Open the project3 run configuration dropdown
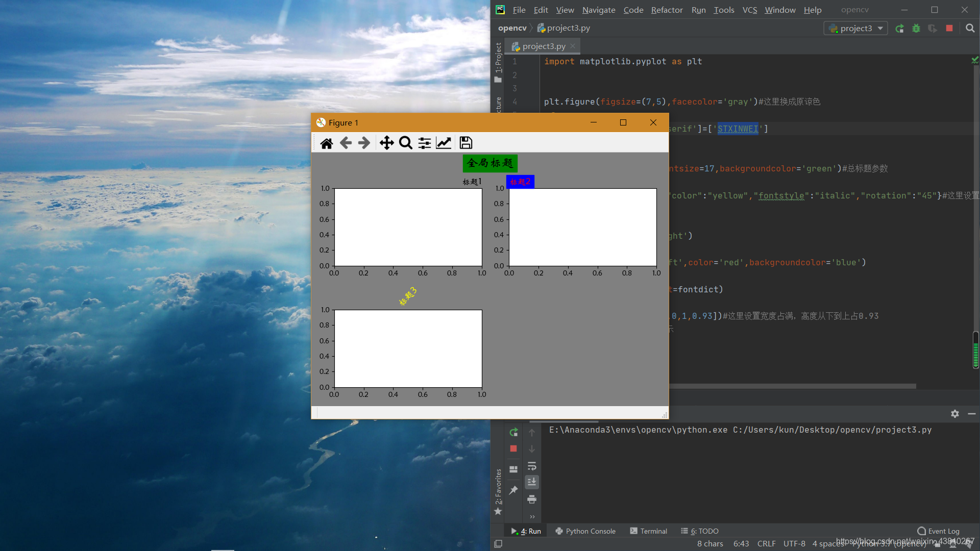 [x=856, y=29]
